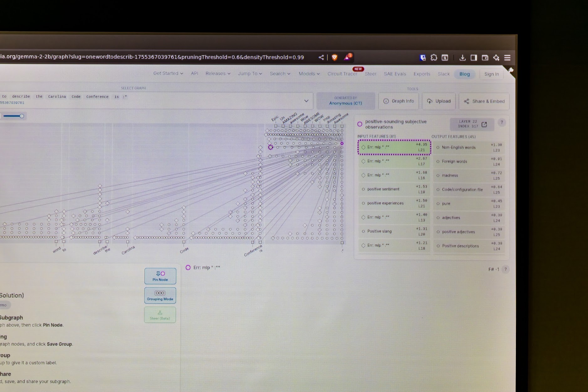588x392 pixels.
Task: Select the Positive slang input feature
Action: 394,232
